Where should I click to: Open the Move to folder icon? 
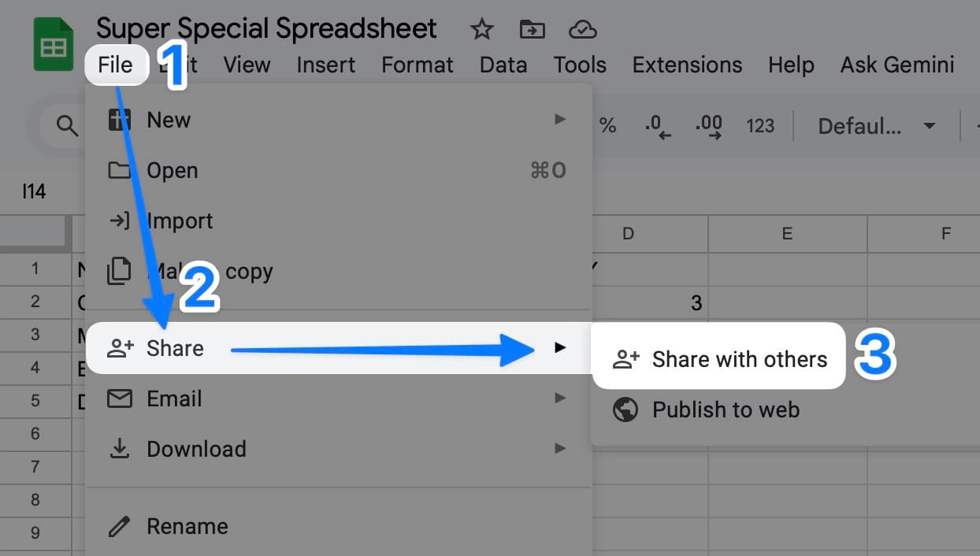point(532,29)
